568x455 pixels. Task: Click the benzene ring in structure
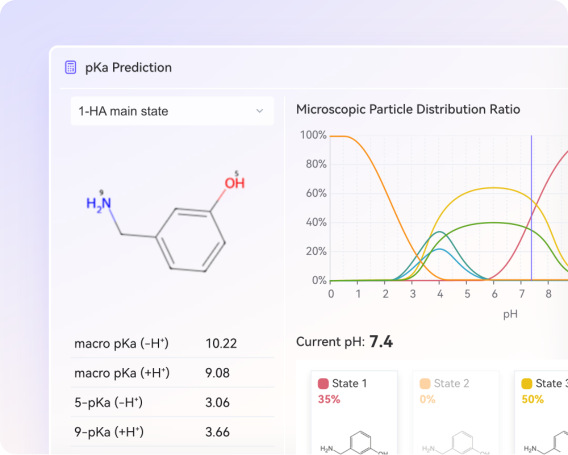[x=191, y=240]
